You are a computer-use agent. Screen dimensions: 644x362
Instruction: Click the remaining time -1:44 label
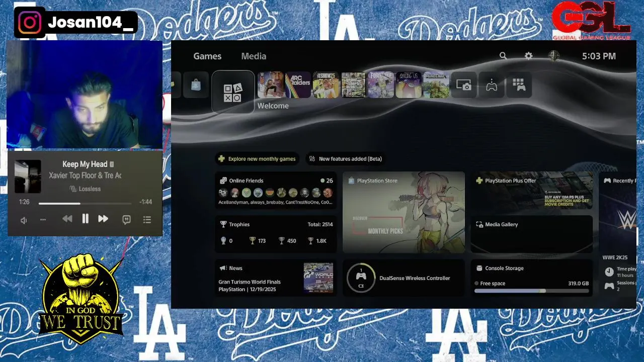[x=146, y=202]
